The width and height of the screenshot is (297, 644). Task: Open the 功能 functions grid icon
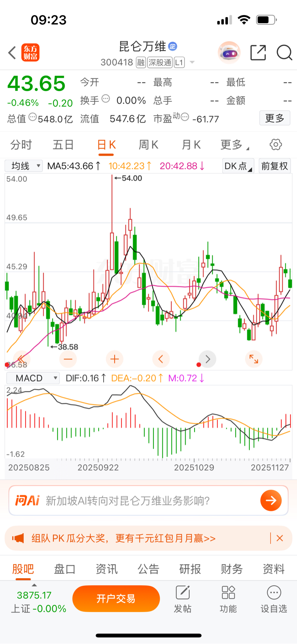point(228,599)
